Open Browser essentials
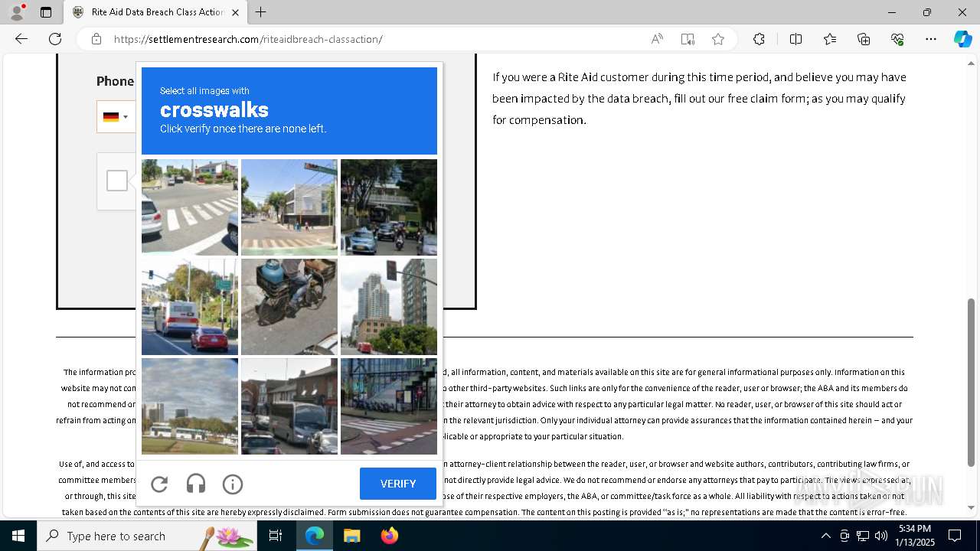This screenshot has width=980, height=551. 897,39
